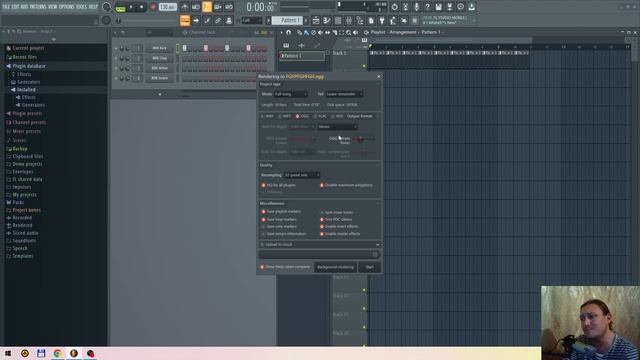The image size is (640, 360).
Task: Select the playlist zoom tool icon
Action: point(349,32)
